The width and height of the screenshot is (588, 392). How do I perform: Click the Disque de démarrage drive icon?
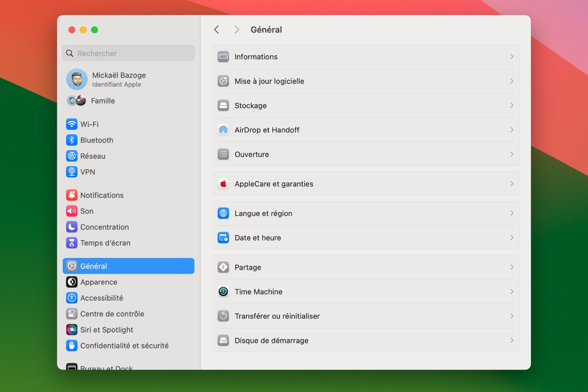pyautogui.click(x=223, y=340)
